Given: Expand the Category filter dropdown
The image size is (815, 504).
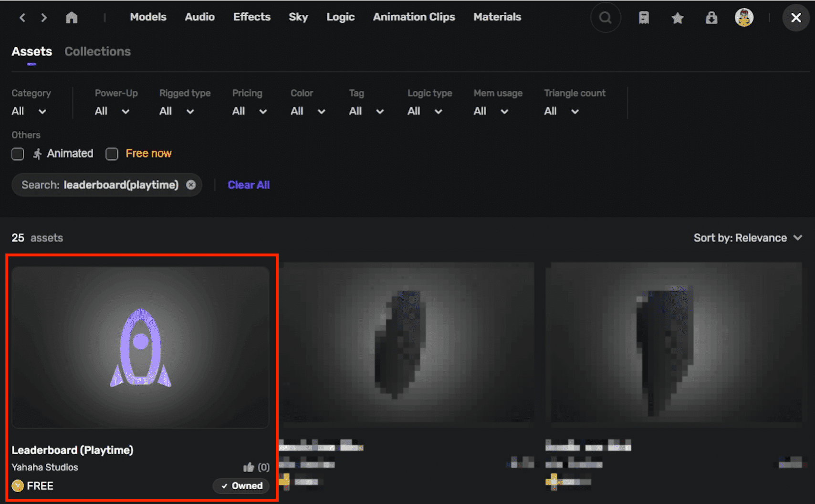Looking at the screenshot, I should 29,111.
